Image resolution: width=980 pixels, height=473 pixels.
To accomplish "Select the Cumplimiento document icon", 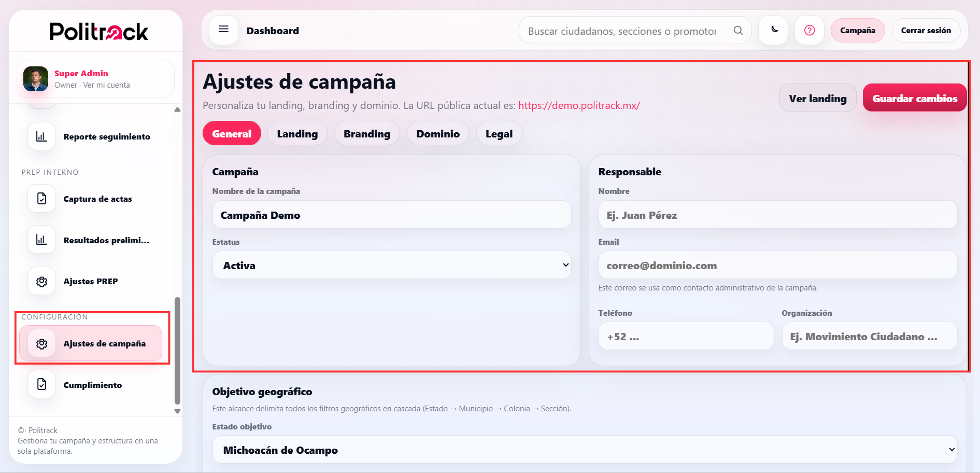I will point(41,384).
